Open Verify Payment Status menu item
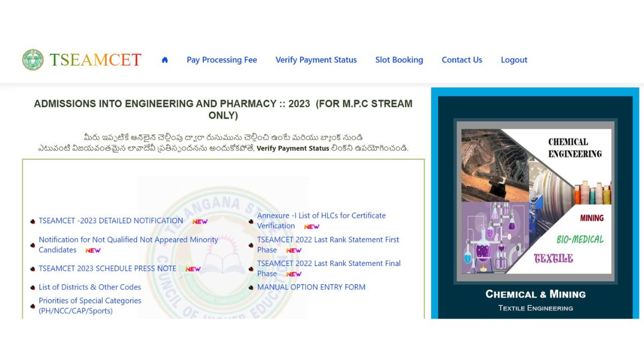The width and height of the screenshot is (644, 362). (x=316, y=60)
